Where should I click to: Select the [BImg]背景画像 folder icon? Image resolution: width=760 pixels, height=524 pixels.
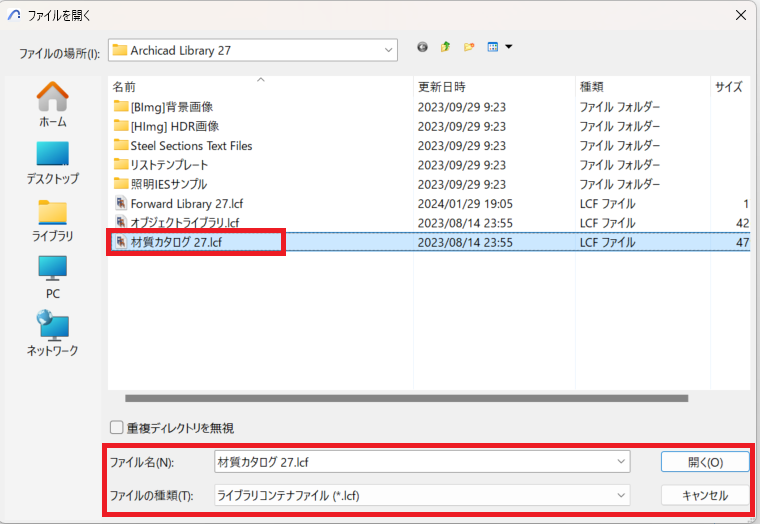point(121,106)
